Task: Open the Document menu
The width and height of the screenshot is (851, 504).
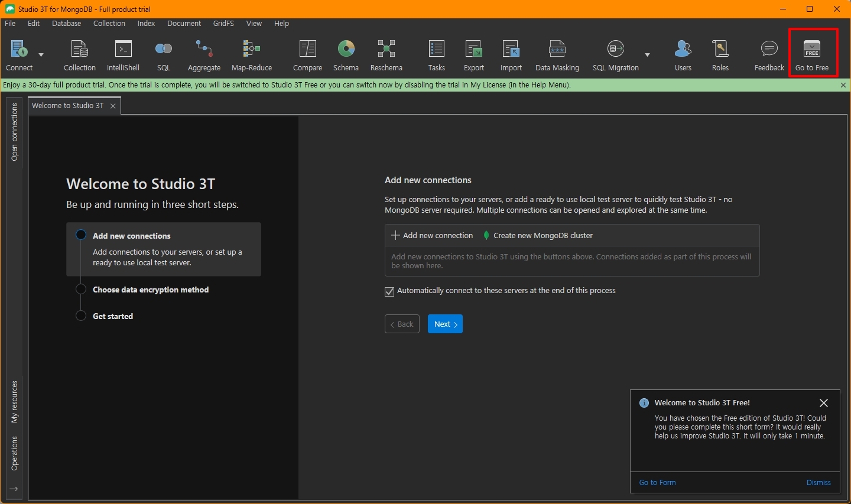Action: click(184, 24)
